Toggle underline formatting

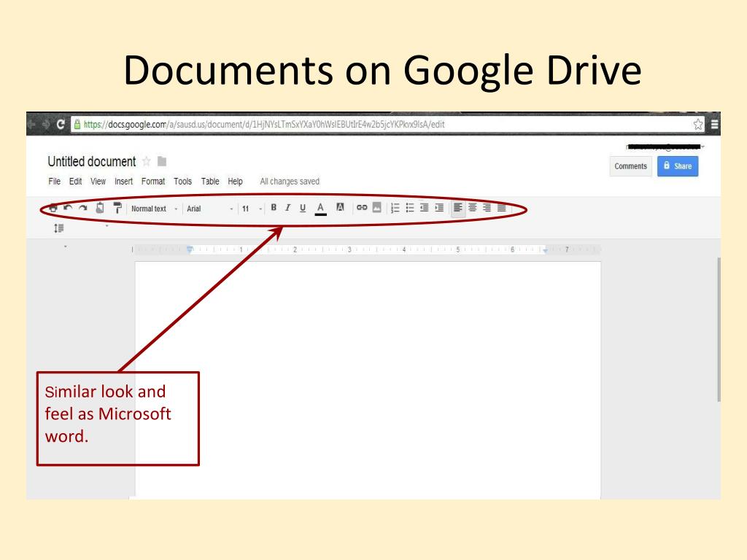point(303,208)
